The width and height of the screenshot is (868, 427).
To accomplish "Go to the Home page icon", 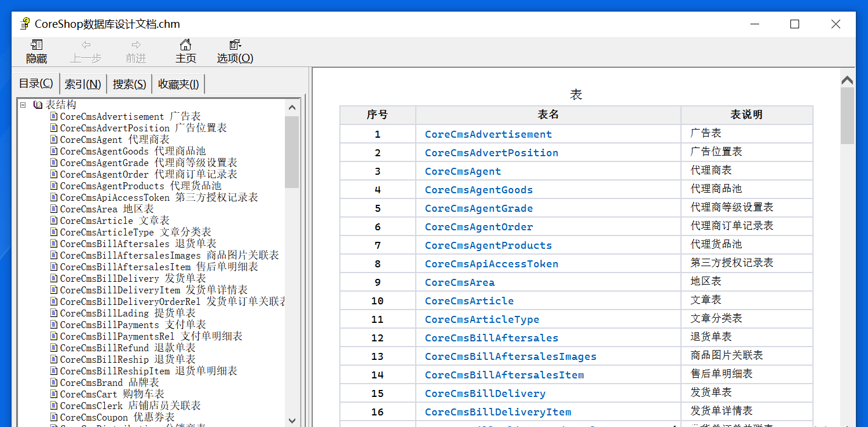I will tap(185, 45).
